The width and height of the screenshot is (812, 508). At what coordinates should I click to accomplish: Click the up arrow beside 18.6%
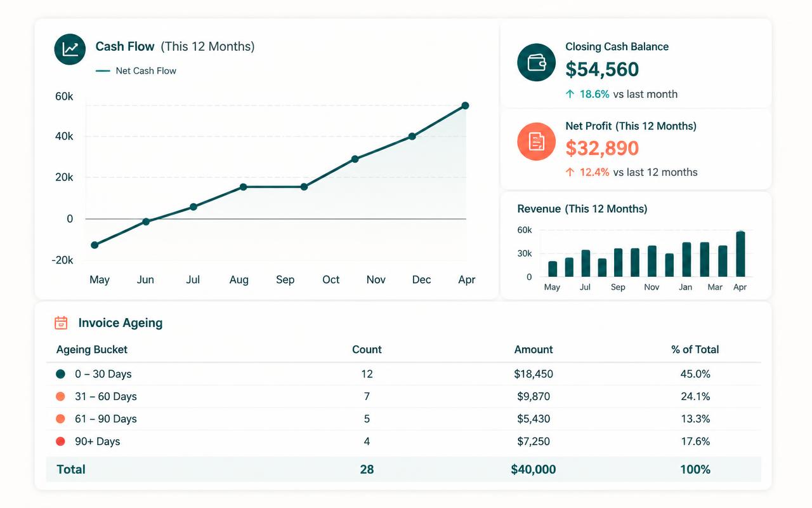tap(570, 94)
